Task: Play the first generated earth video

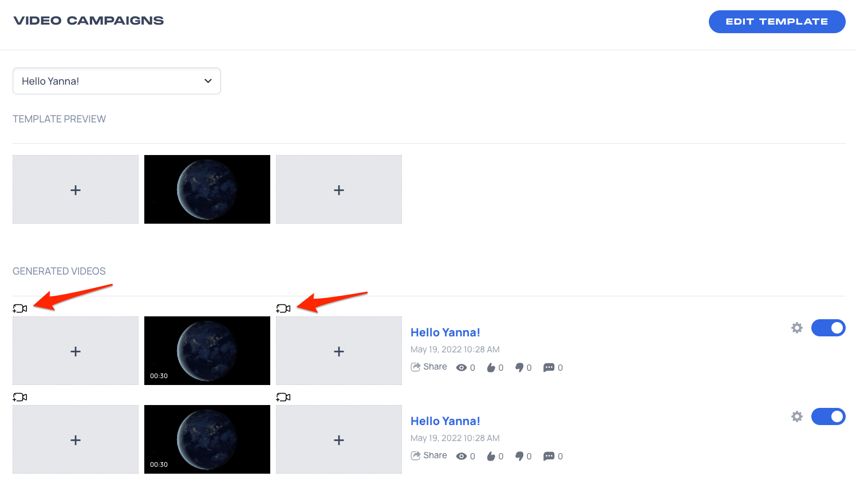Action: [x=207, y=351]
